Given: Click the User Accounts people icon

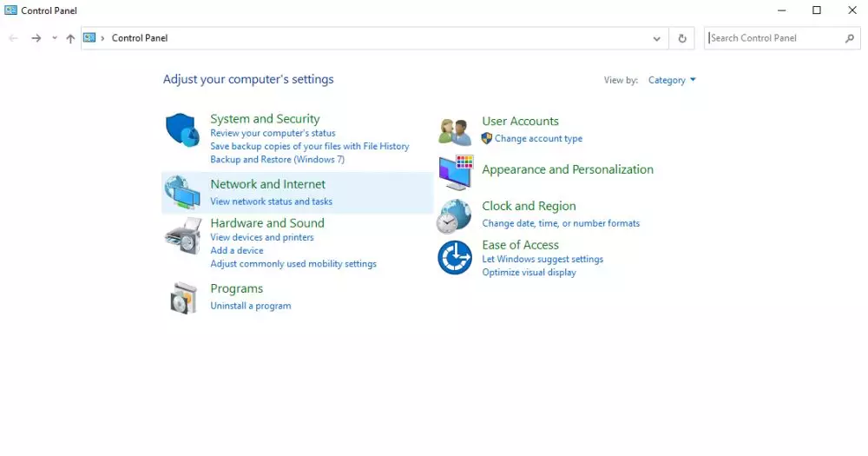Looking at the screenshot, I should pyautogui.click(x=455, y=131).
